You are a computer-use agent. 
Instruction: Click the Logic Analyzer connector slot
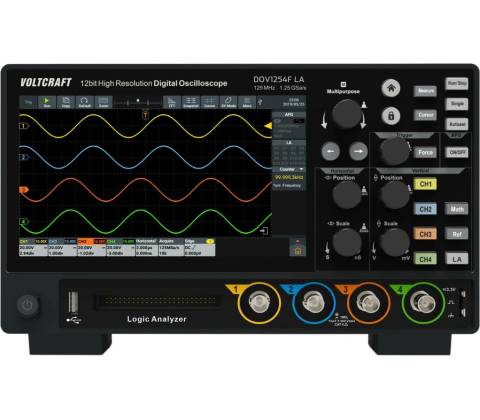[x=159, y=301]
